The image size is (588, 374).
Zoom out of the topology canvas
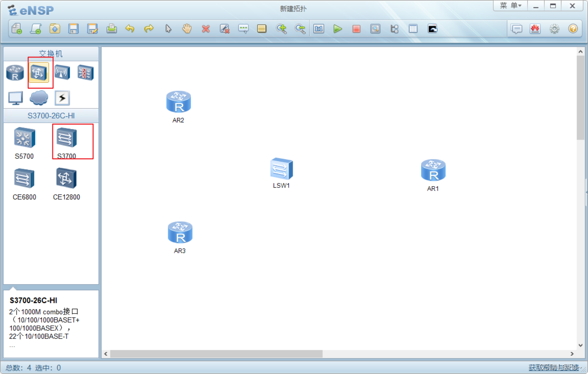300,29
